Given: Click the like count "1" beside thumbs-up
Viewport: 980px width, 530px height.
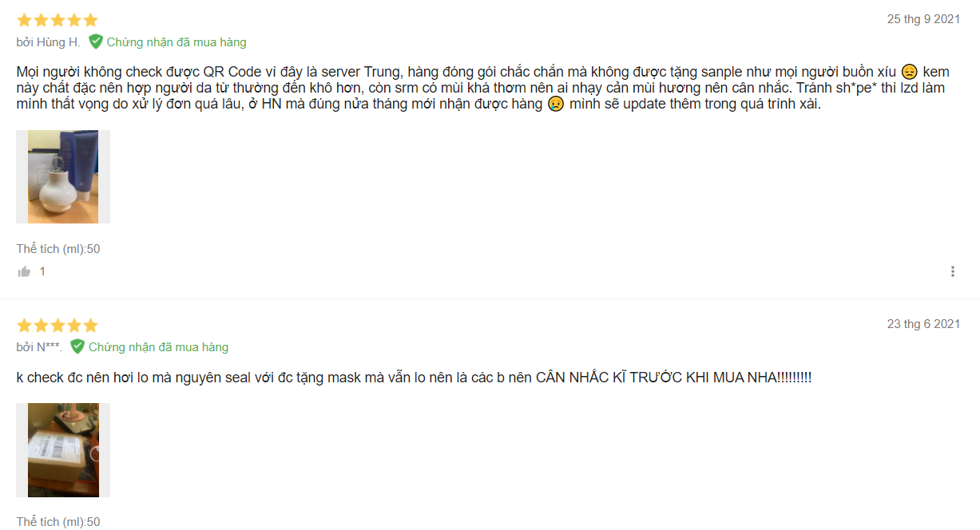Looking at the screenshot, I should [x=42, y=271].
